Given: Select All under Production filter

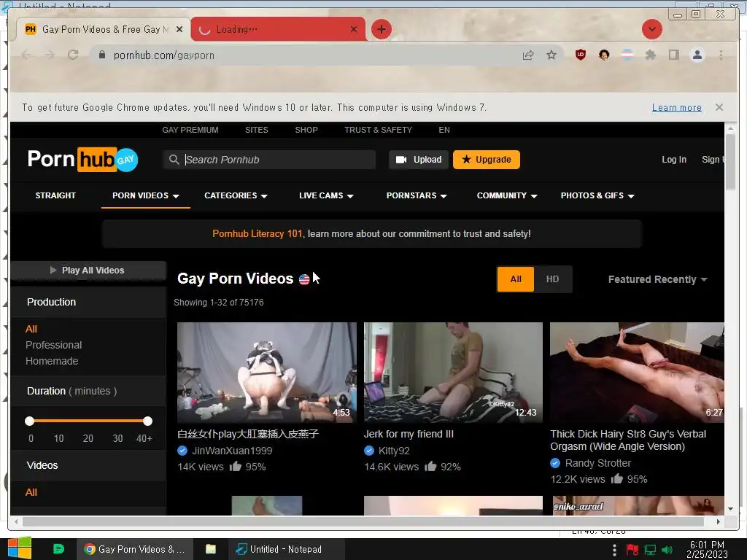Looking at the screenshot, I should coord(31,329).
